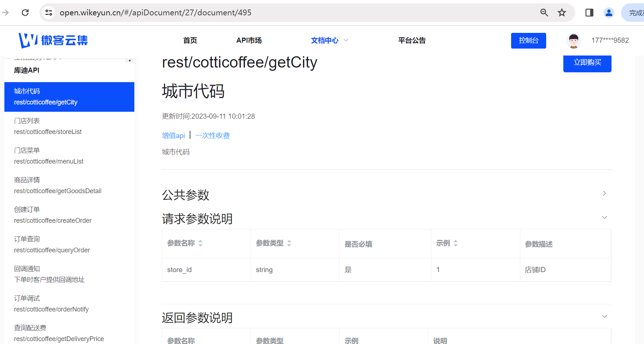Open 平台公告 in top navigation
Screen dimensions: 644x344
pyautogui.click(x=412, y=41)
